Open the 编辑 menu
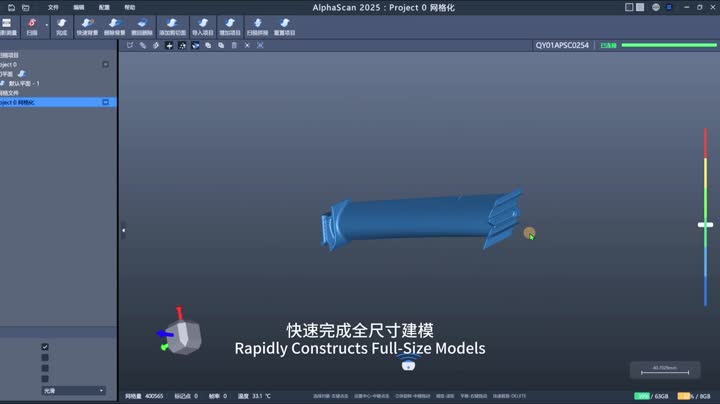720x404 pixels. 79,7
